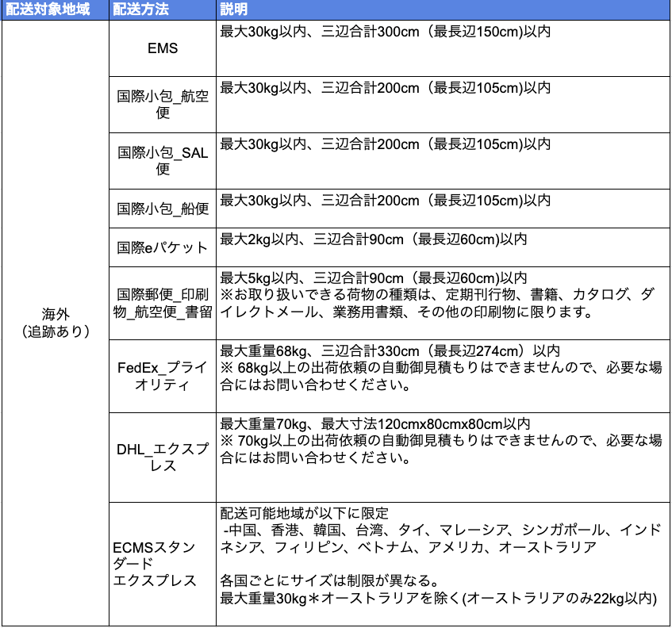Select the DHL_エクスプレス method cell
Viewport: 672px width, 628px height.
pos(163,458)
